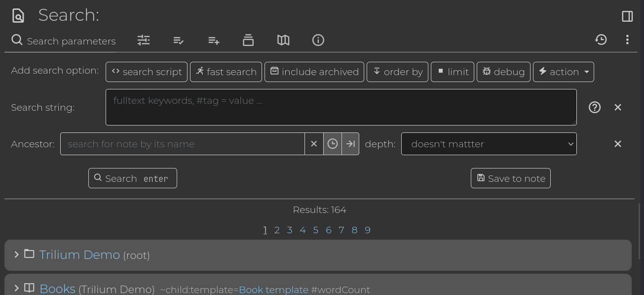Click the search note icon beside the title
The width and height of the screenshot is (644, 295).
(x=18, y=16)
